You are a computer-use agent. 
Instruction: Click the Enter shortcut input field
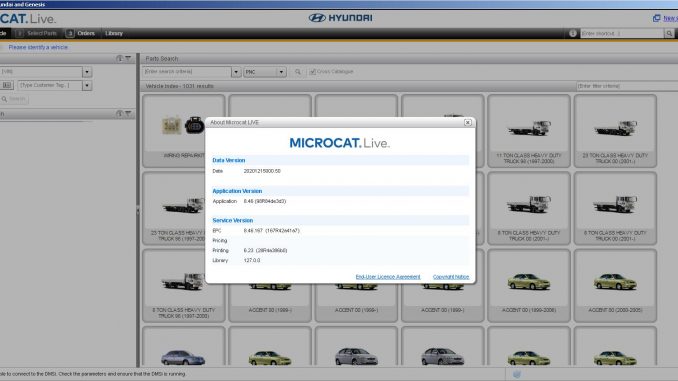pos(622,33)
